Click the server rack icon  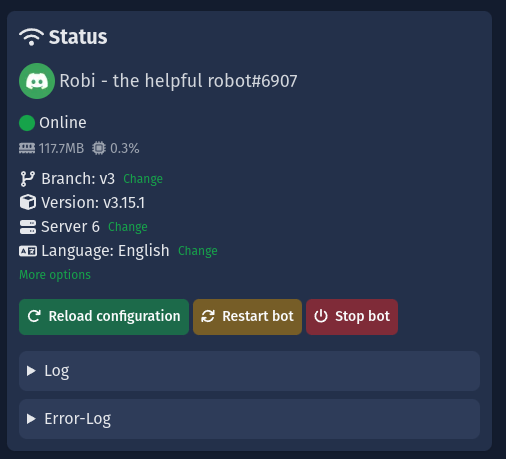coord(28,227)
